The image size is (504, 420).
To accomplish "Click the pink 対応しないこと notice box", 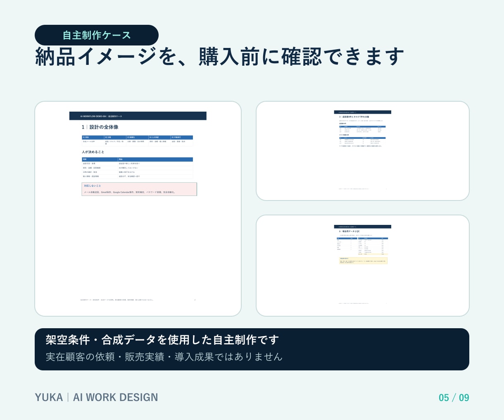I will (139, 189).
